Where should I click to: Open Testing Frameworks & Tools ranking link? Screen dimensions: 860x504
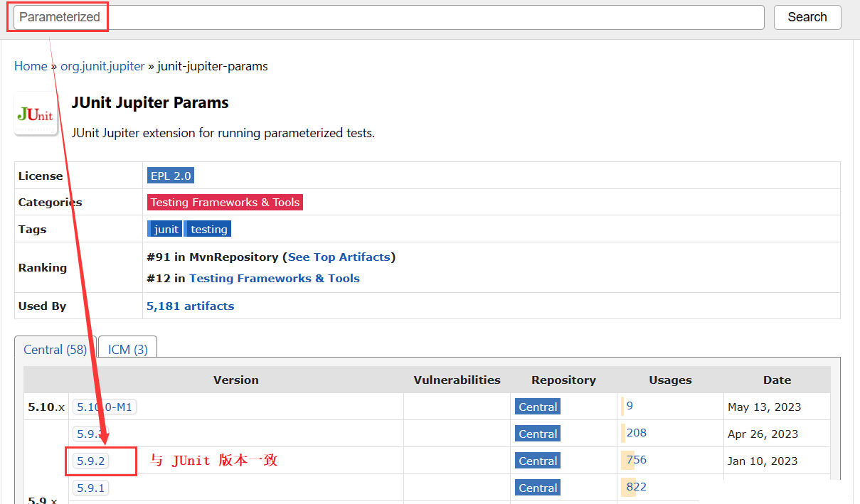point(274,279)
